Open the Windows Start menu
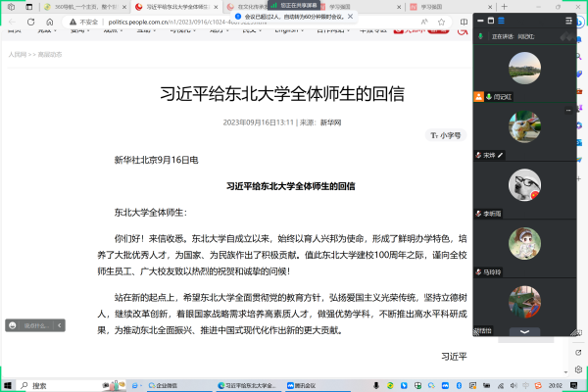Screen dimensions: 588x392 pos(8,385)
